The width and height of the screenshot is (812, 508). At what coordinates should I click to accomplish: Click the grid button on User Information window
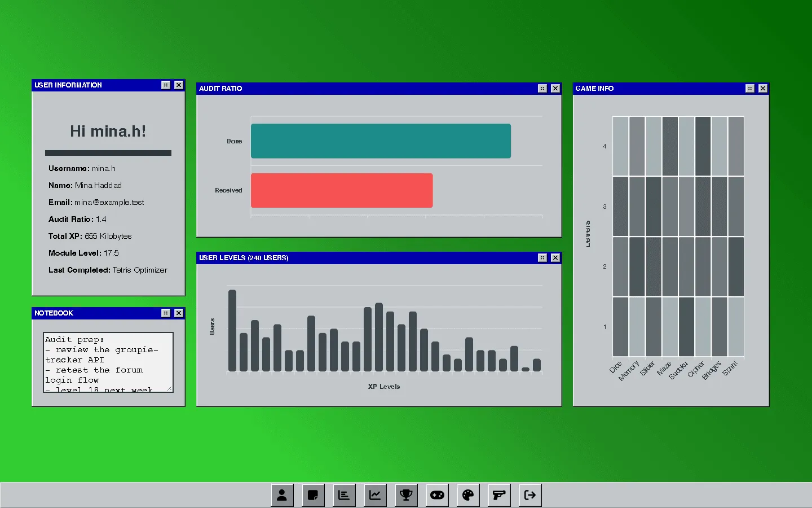[x=166, y=85]
